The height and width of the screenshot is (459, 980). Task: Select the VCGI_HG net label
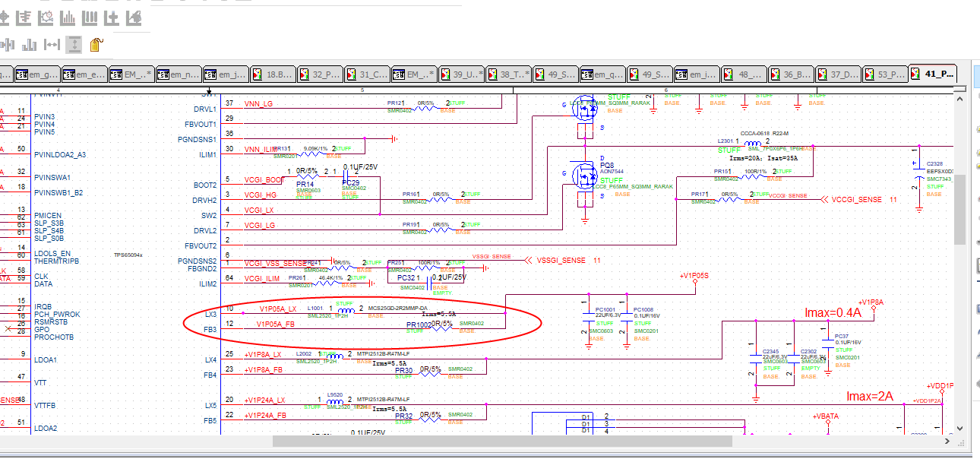point(259,195)
